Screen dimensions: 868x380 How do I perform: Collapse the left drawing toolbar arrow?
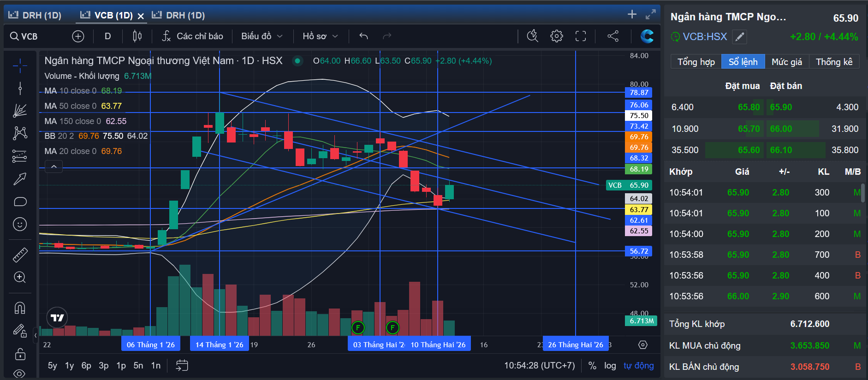36,335
